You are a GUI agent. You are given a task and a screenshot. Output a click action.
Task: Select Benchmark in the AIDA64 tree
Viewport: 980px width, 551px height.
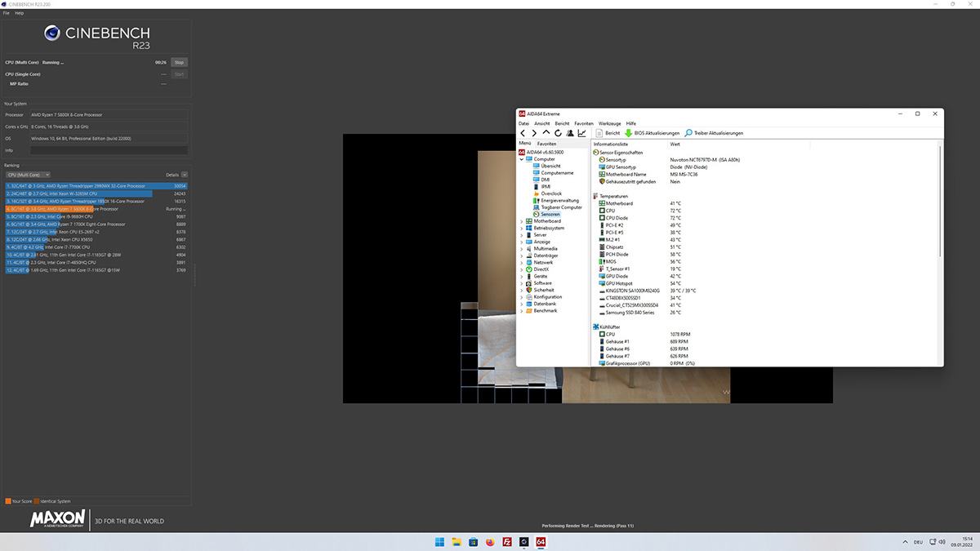pyautogui.click(x=541, y=311)
